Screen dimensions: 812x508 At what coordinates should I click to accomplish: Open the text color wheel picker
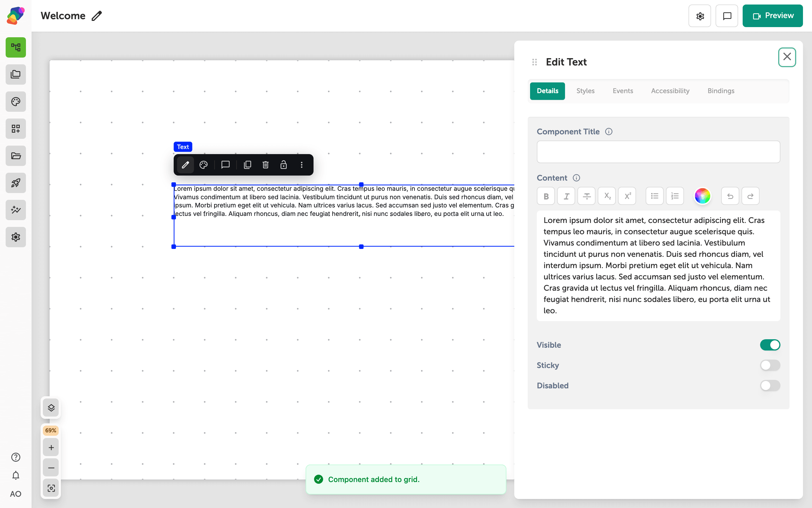[x=702, y=196]
